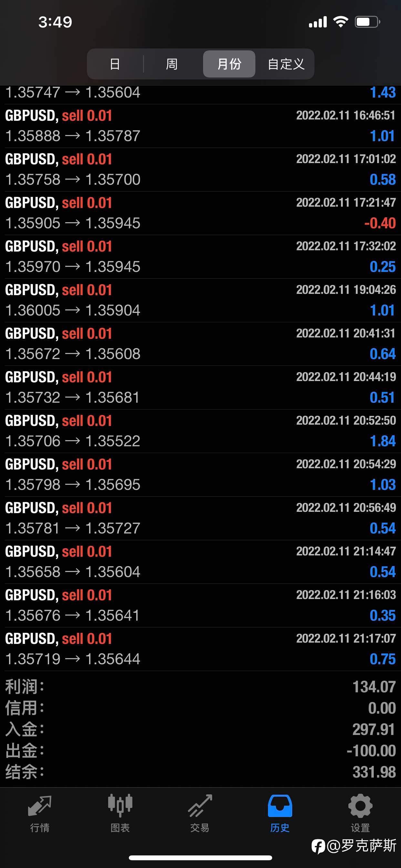Open the trade closed at 2022.02.11 19:04:26

coord(200,300)
